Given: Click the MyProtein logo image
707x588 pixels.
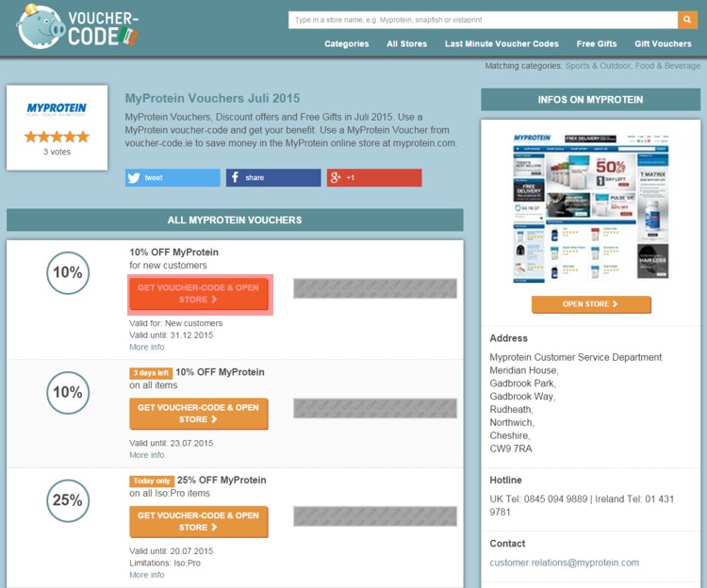Looking at the screenshot, I should coord(57,109).
